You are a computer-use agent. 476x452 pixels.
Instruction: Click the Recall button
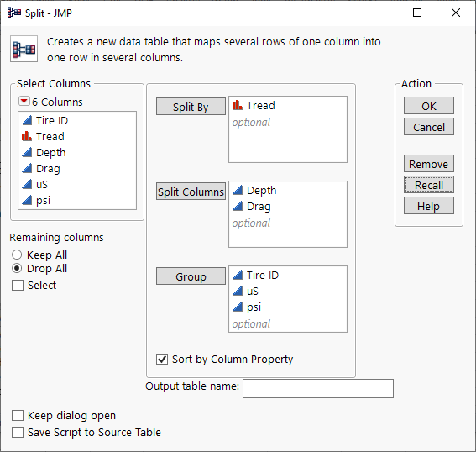click(x=429, y=185)
